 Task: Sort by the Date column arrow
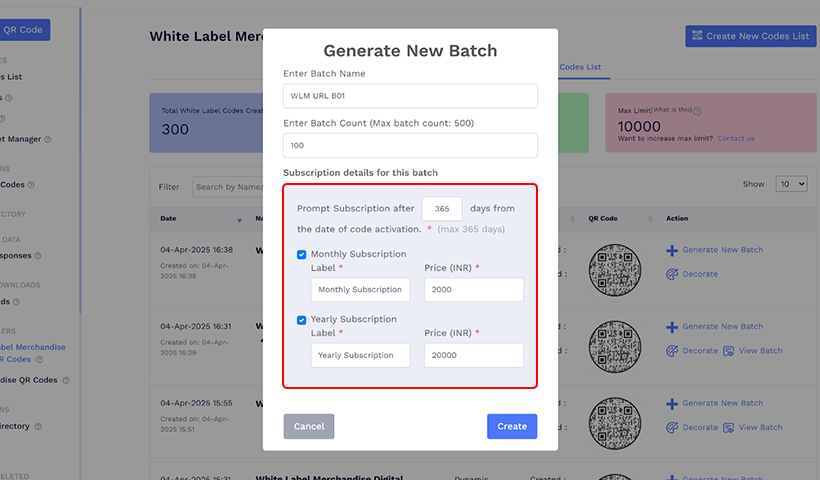[x=239, y=219]
